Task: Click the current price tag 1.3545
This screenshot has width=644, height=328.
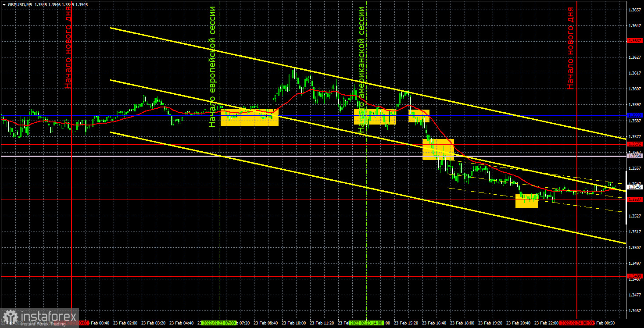Action: [x=635, y=187]
